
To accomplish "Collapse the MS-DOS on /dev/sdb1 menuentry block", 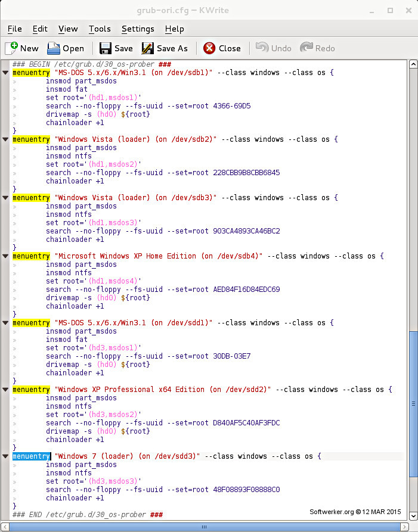I will pyautogui.click(x=5, y=73).
